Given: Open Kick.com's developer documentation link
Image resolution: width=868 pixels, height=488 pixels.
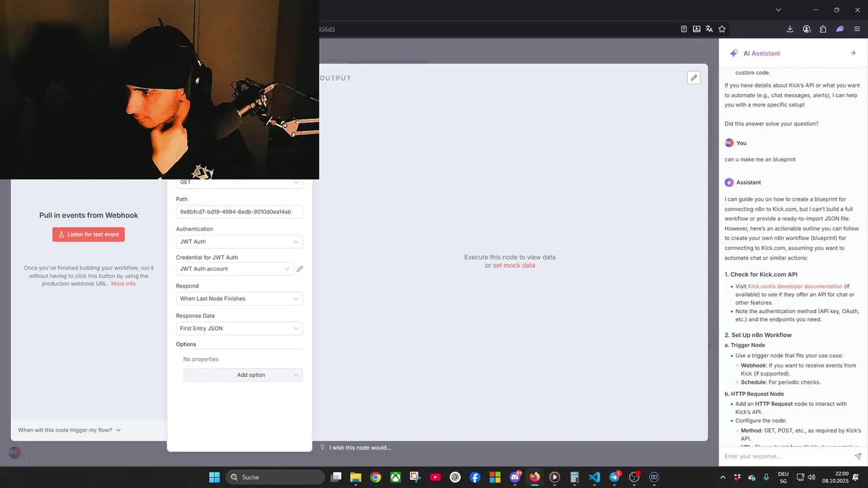Looking at the screenshot, I should (795, 287).
